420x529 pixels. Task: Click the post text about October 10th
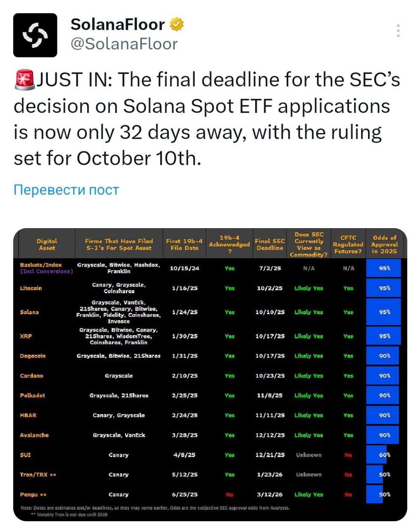[x=206, y=119]
